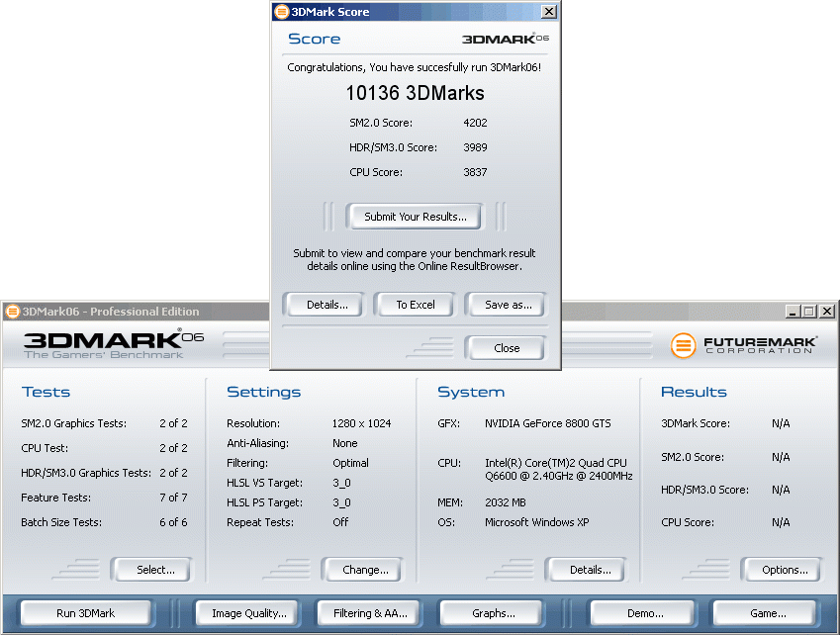The image size is (840, 635).
Task: Click the Close button in Score dialog
Action: (507, 348)
